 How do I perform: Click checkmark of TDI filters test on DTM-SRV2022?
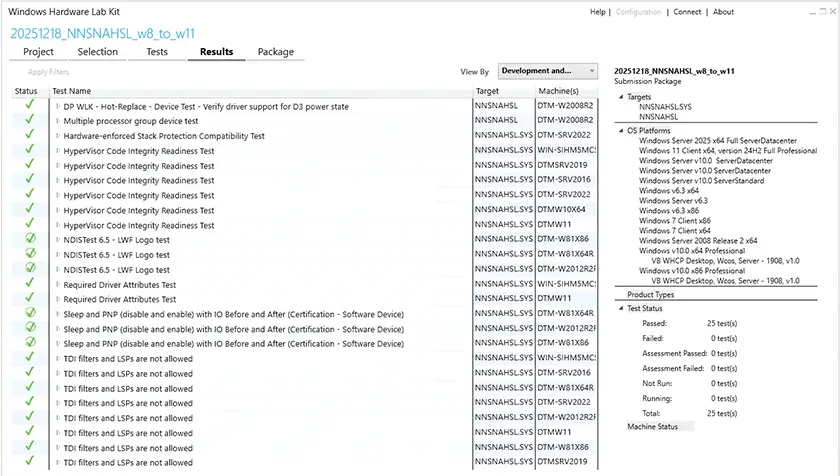coord(29,401)
